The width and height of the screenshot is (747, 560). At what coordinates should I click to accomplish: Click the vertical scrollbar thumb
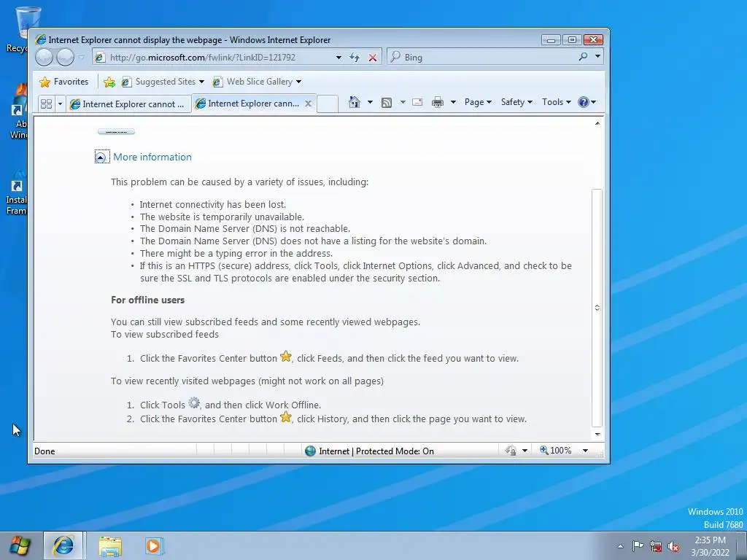click(x=597, y=308)
